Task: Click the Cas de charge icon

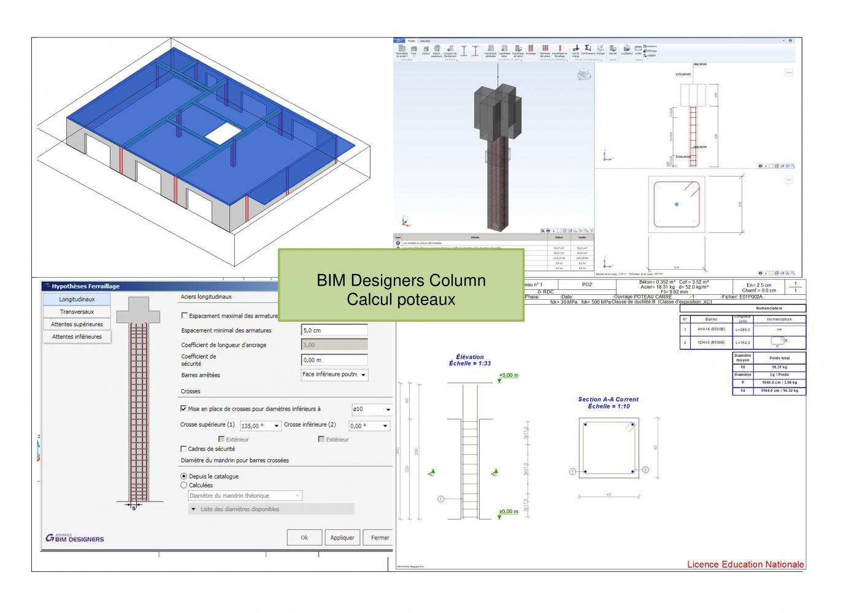Action: (x=575, y=50)
